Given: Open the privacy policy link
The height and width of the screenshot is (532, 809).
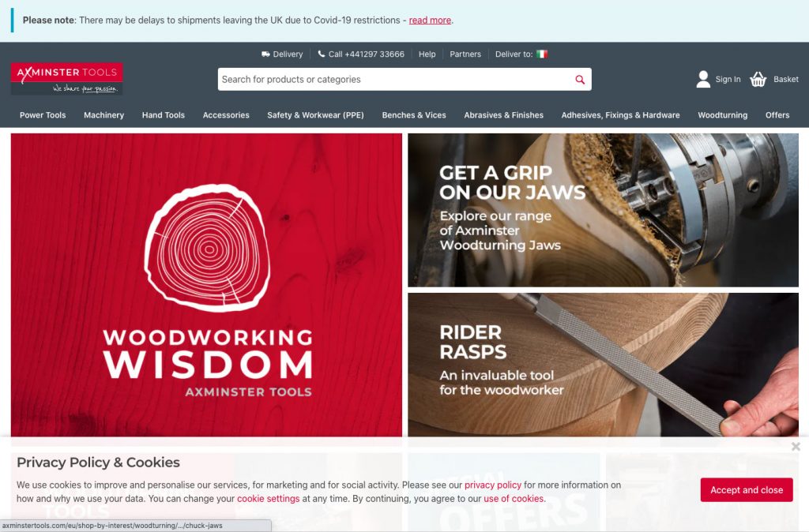Looking at the screenshot, I should tap(493, 485).
